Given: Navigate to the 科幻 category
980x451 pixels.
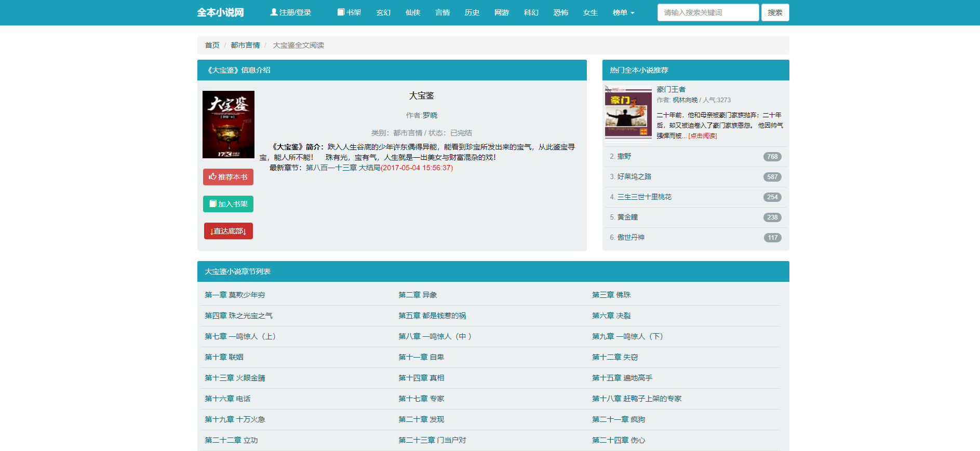Looking at the screenshot, I should click(x=531, y=12).
